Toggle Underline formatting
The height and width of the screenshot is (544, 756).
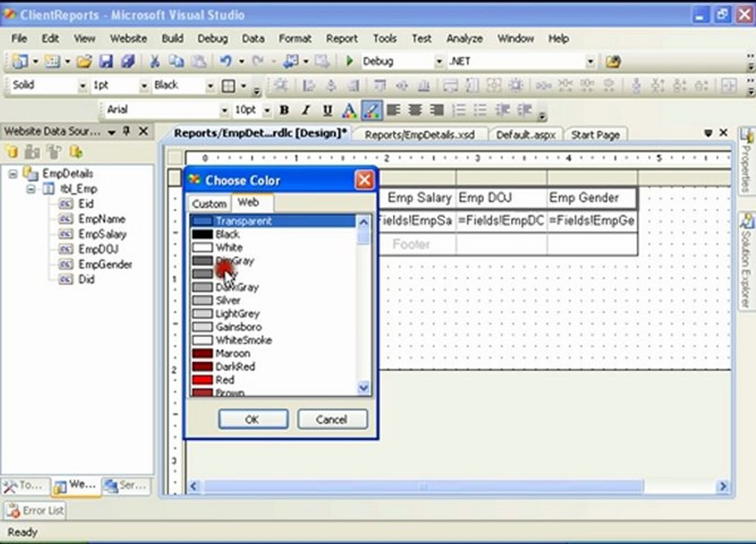tap(327, 110)
